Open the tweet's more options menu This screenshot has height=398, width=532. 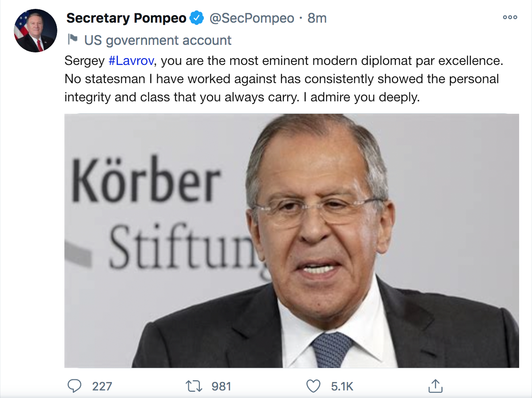pos(510,18)
